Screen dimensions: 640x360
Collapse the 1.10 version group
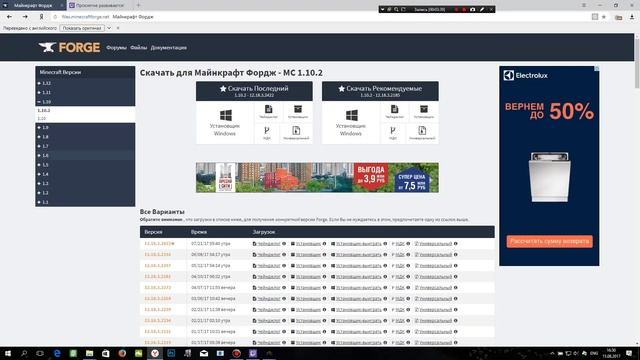click(x=85, y=102)
